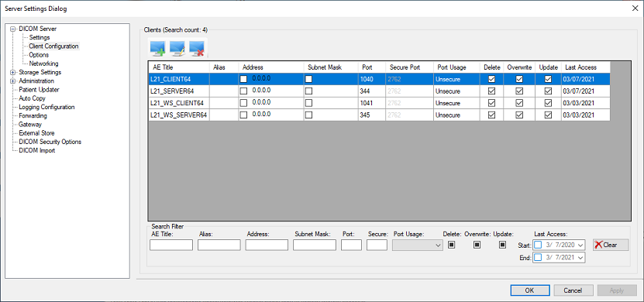
Task: Select Auto Copy in tree
Action: pyautogui.click(x=32, y=98)
